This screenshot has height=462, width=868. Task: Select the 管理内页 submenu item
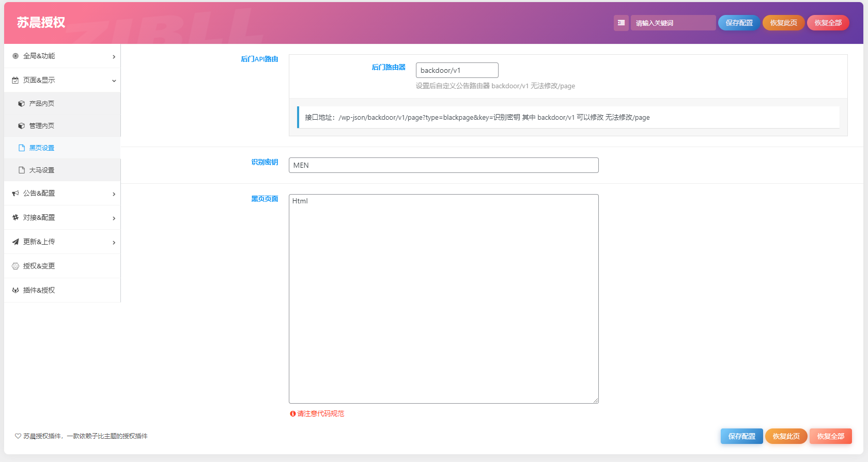(x=62, y=125)
